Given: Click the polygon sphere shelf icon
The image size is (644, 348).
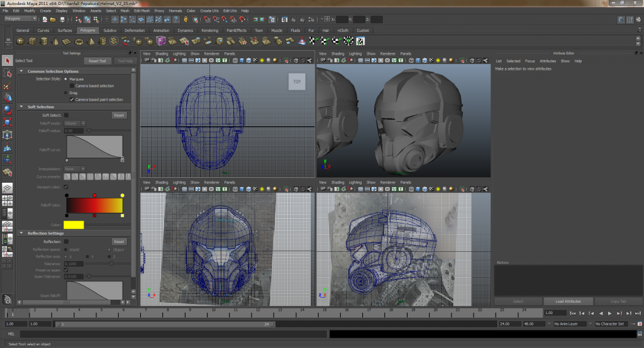Looking at the screenshot, I should coord(21,41).
